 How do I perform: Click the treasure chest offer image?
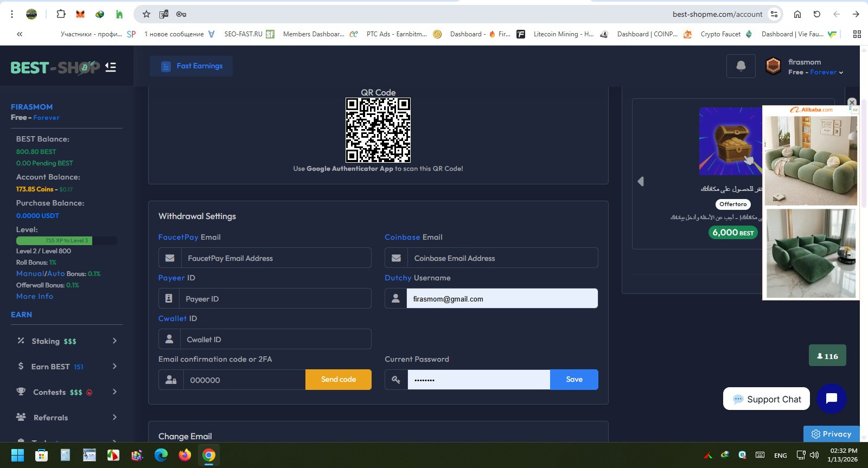coord(731,141)
